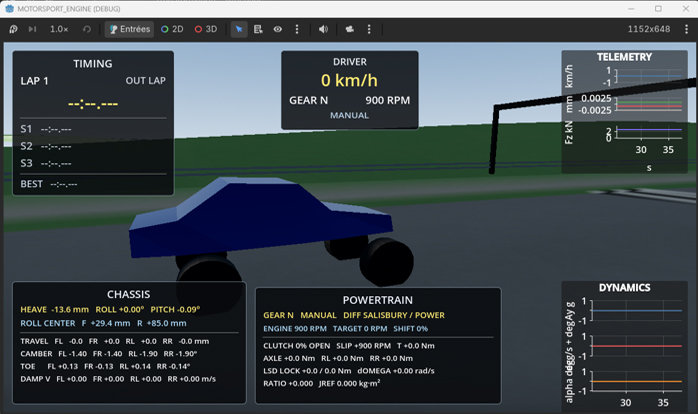Click the S3 sector time row
Image resolution: width=698 pixels, height=414 pixels.
[x=46, y=163]
